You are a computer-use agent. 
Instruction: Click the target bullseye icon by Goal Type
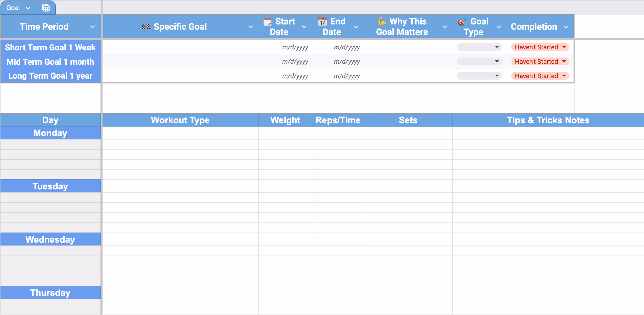pos(462,22)
